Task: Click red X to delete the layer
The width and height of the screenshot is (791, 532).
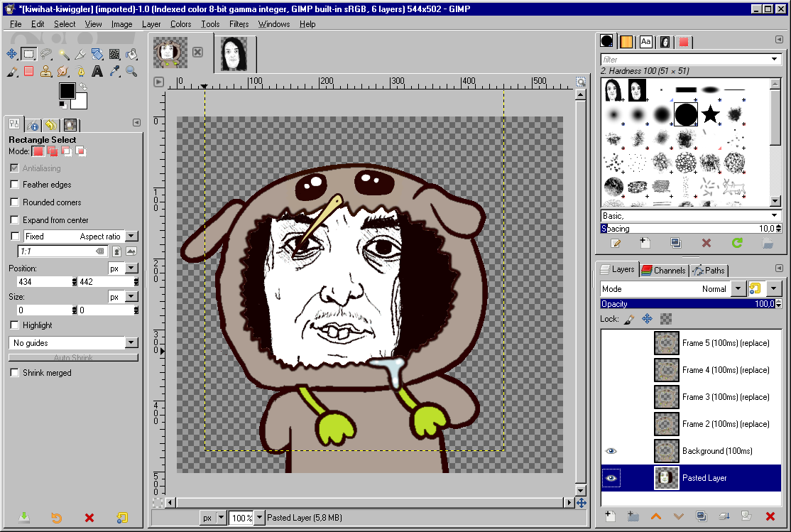Action: pos(770,516)
